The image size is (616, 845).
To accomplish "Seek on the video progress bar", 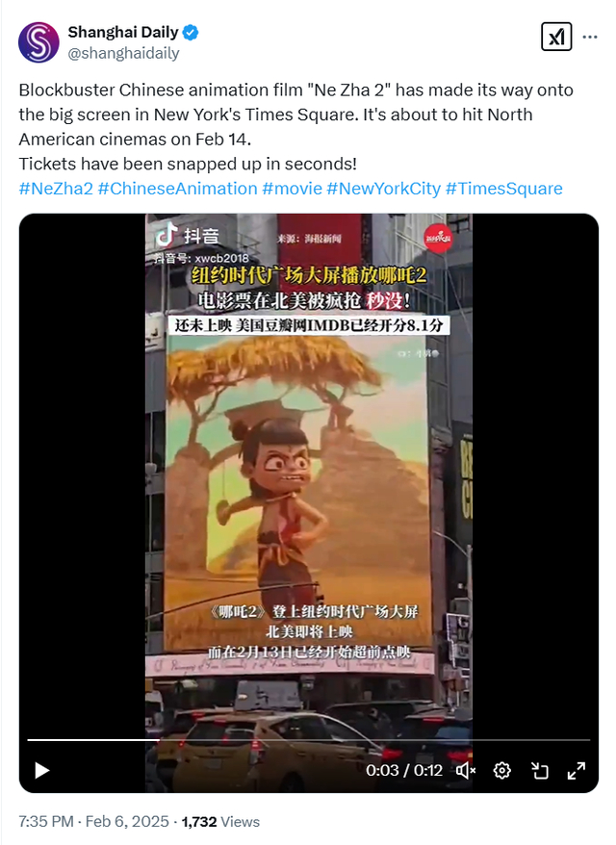I will point(309,740).
